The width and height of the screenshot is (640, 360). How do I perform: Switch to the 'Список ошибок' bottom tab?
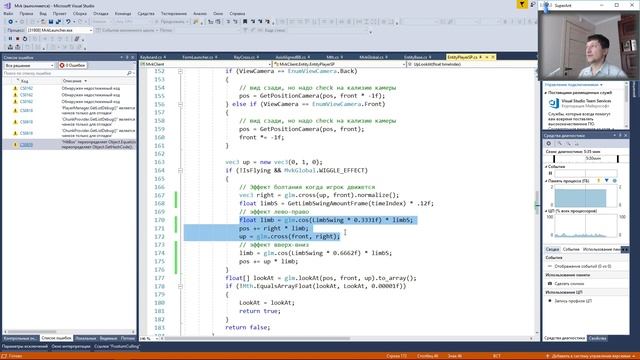56,338
